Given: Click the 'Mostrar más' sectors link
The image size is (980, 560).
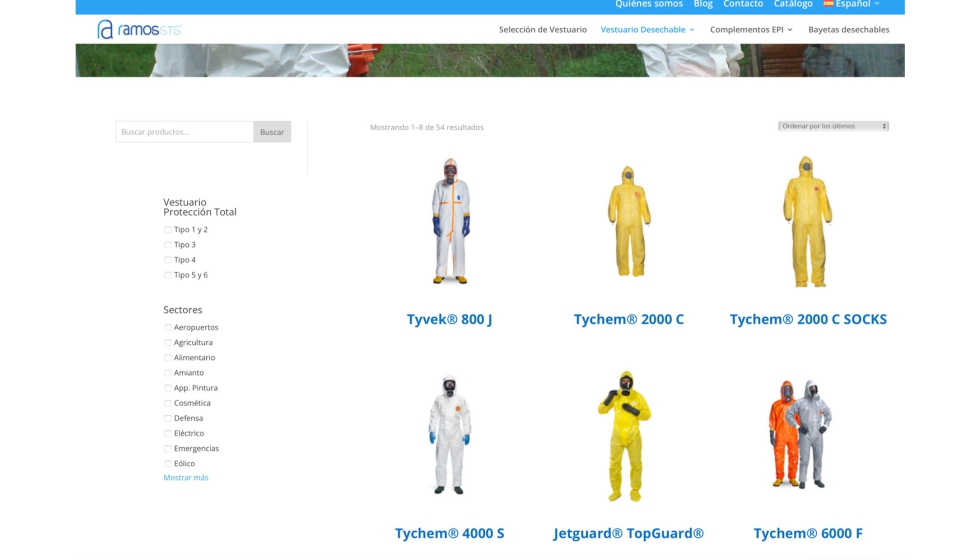Looking at the screenshot, I should tap(186, 478).
